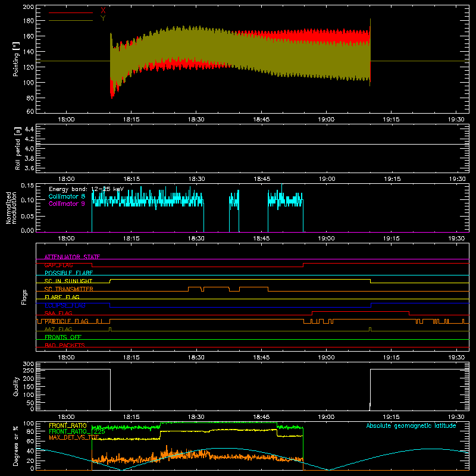Click the 'Pointing' vertical axis title
Viewport: 476px width, 476px height.
pos(16,59)
